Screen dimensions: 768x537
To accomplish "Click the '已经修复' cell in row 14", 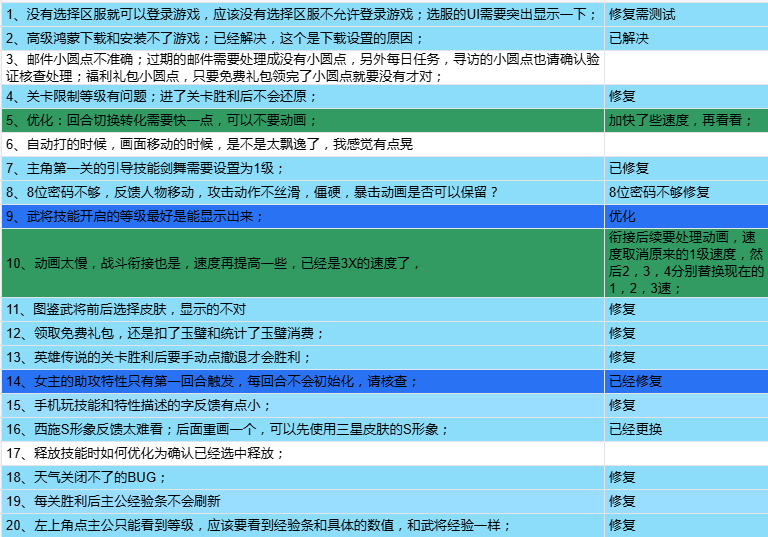I will [686, 382].
